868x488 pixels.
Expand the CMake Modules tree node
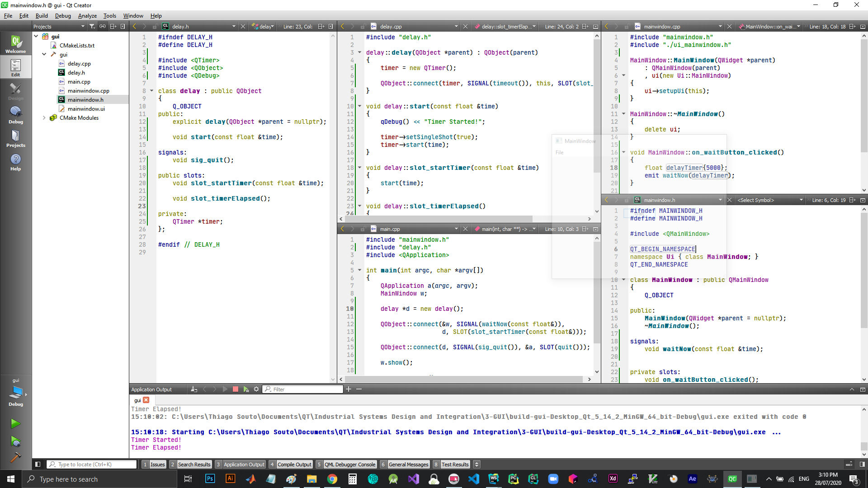[x=44, y=118]
